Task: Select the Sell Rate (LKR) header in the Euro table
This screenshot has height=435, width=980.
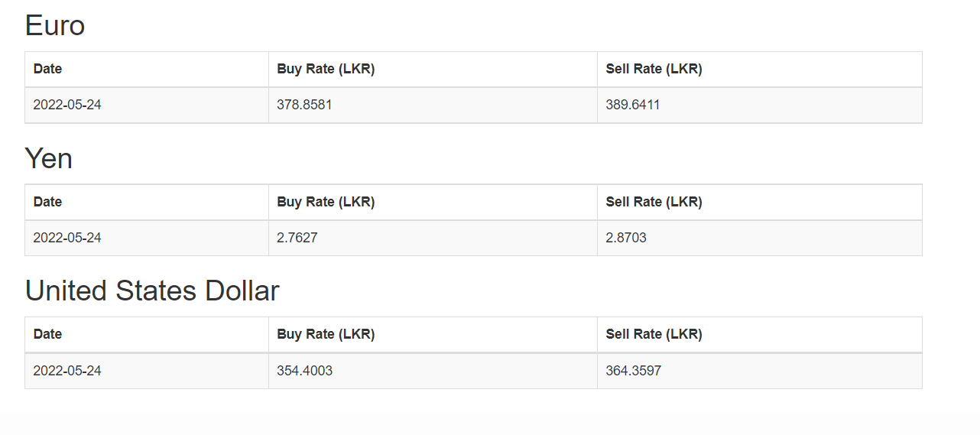Action: click(x=654, y=69)
